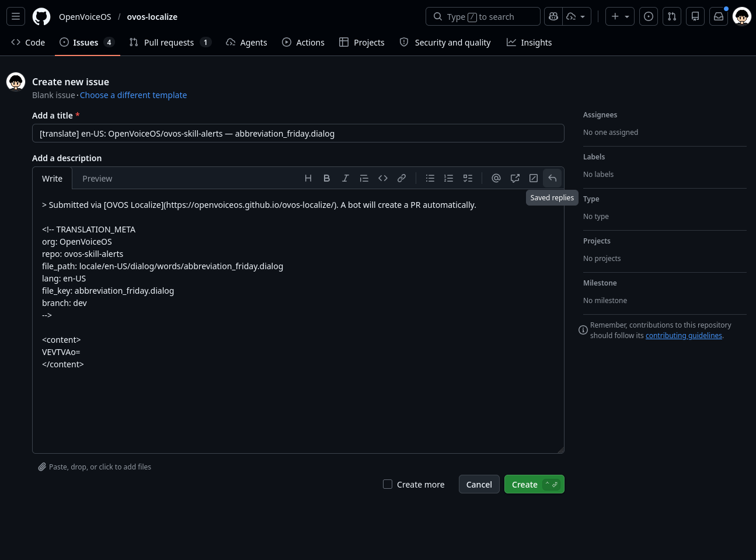Image resolution: width=756 pixels, height=560 pixels.
Task: Go to GitHub homepage logo
Action: tap(41, 16)
